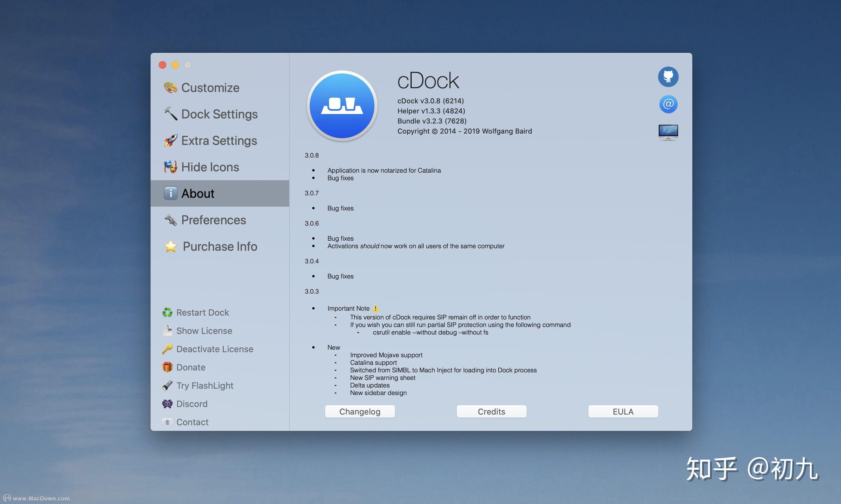Image resolution: width=841 pixels, height=504 pixels.
Task: Click the email @ icon
Action: click(668, 104)
